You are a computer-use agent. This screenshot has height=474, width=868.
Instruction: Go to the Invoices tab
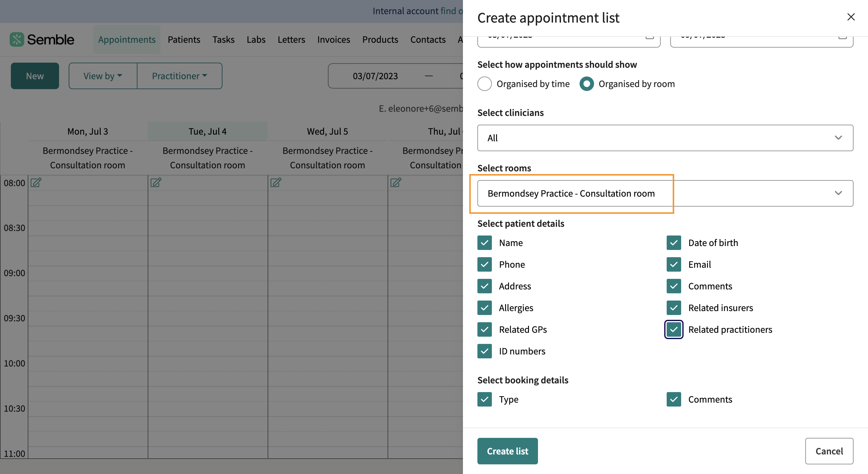(x=334, y=39)
